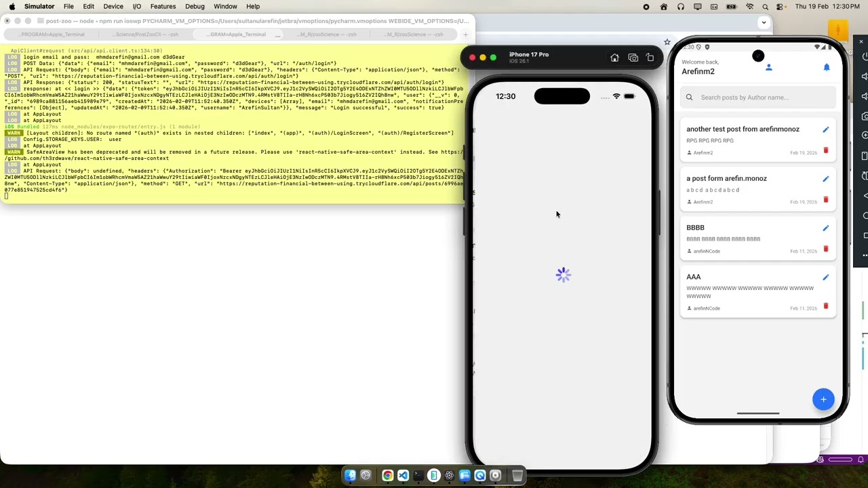The width and height of the screenshot is (868, 488).
Task: Delete the 'AAA' post
Action: (x=825, y=306)
